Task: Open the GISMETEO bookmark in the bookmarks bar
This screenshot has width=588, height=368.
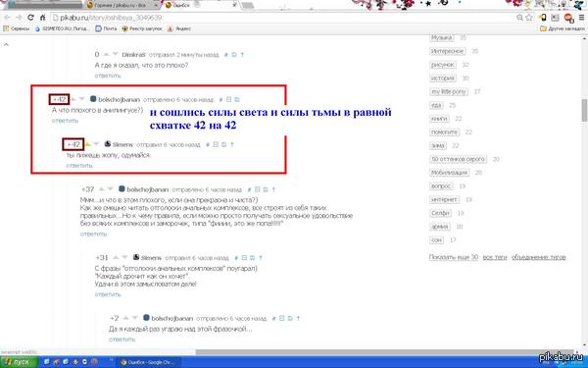Action: pyautogui.click(x=62, y=28)
